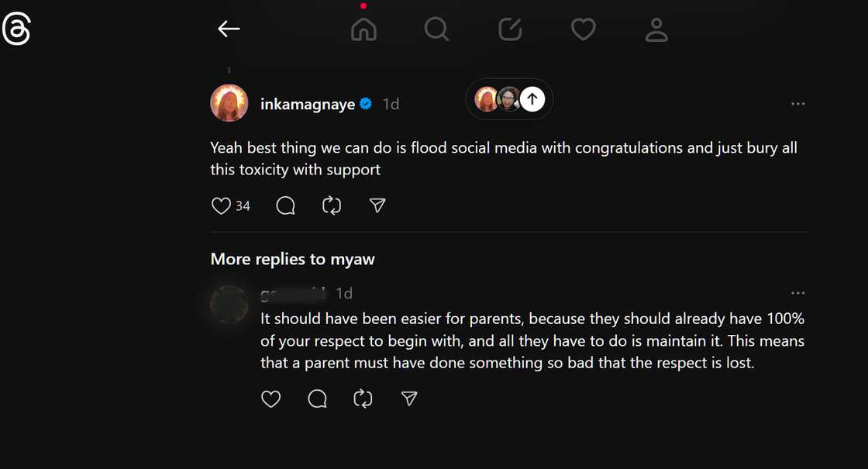This screenshot has height=469, width=868.
Task: Create a new thread with compose icon
Action: [510, 29]
